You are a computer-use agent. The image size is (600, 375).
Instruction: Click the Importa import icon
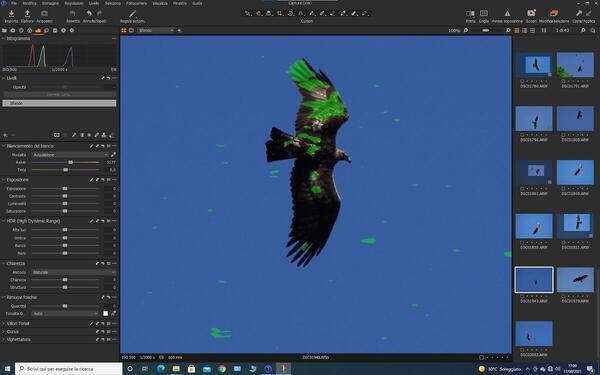click(11, 14)
